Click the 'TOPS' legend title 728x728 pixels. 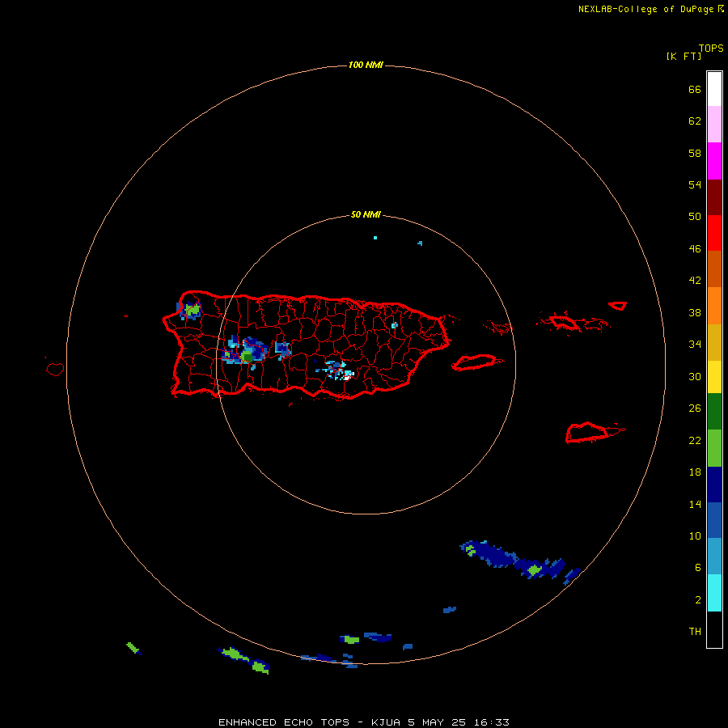tap(711, 49)
